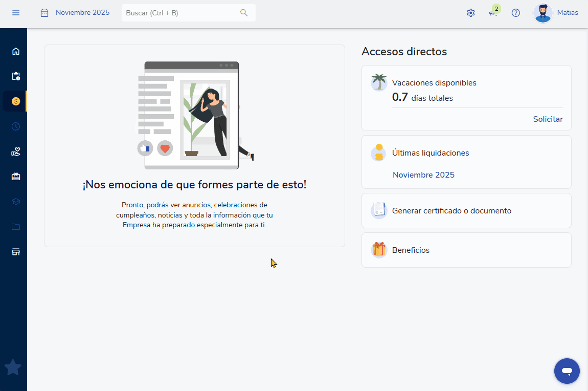The width and height of the screenshot is (588, 391).
Task: Click Solicitar vacation link
Action: (x=548, y=119)
